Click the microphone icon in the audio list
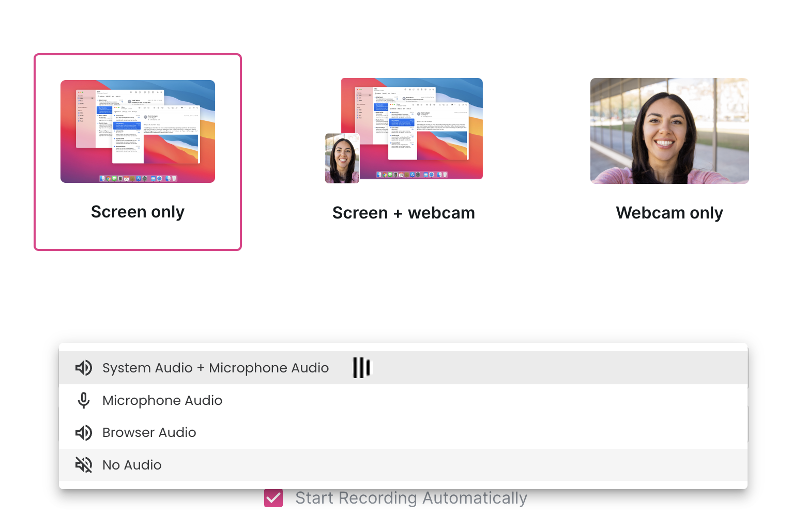This screenshot has height=532, width=792. [x=83, y=400]
